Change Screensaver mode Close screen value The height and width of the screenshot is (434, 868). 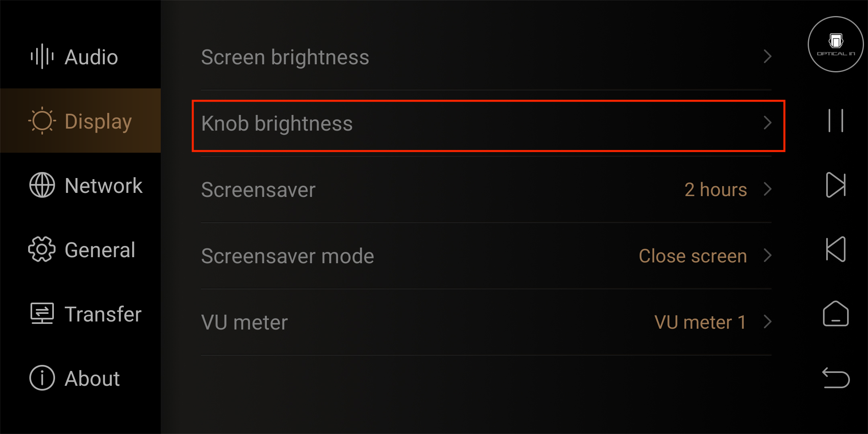(x=693, y=256)
